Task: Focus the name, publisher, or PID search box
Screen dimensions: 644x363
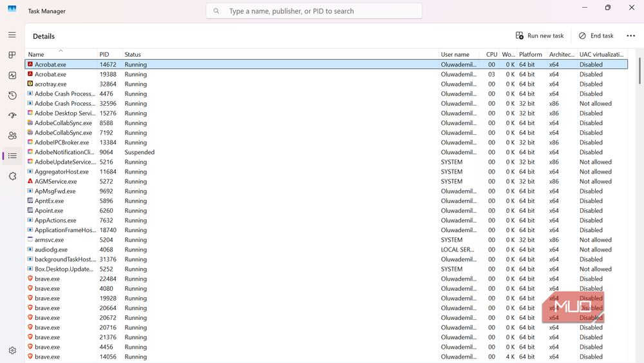Action: tap(314, 11)
